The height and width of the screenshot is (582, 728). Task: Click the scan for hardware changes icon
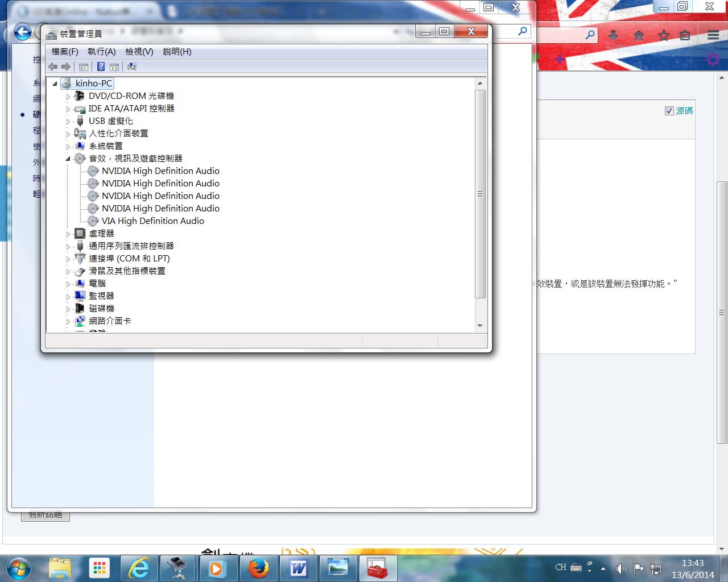click(132, 66)
